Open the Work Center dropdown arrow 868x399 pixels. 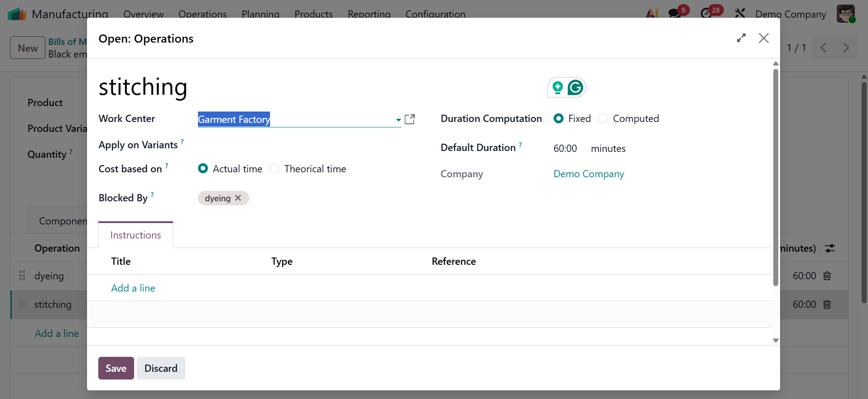[398, 120]
